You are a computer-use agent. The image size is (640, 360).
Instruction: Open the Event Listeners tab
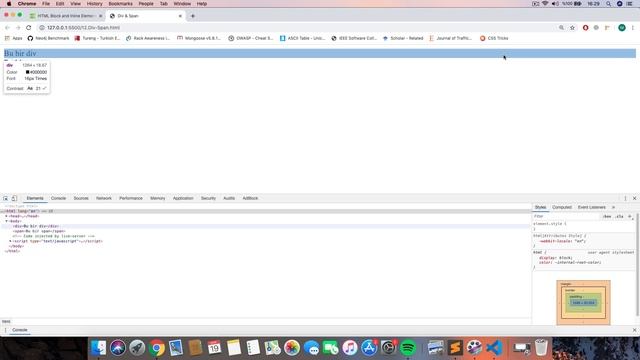pyautogui.click(x=592, y=207)
